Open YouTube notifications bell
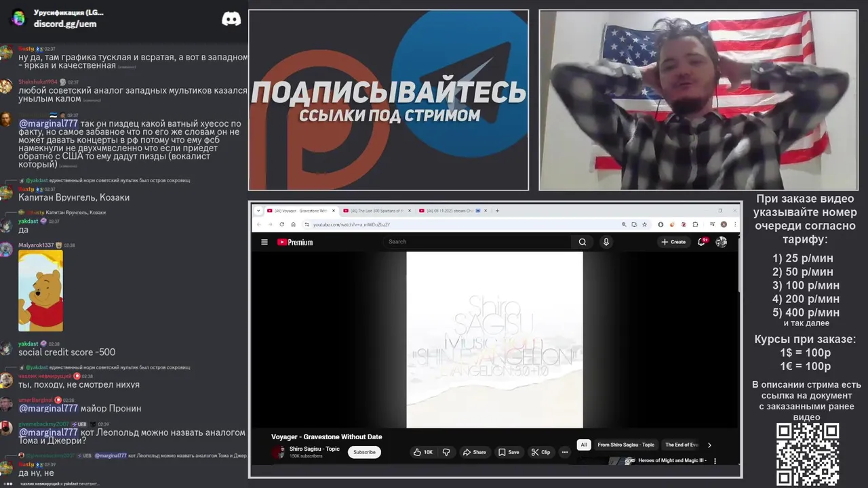Image resolution: width=868 pixels, height=488 pixels. point(702,242)
